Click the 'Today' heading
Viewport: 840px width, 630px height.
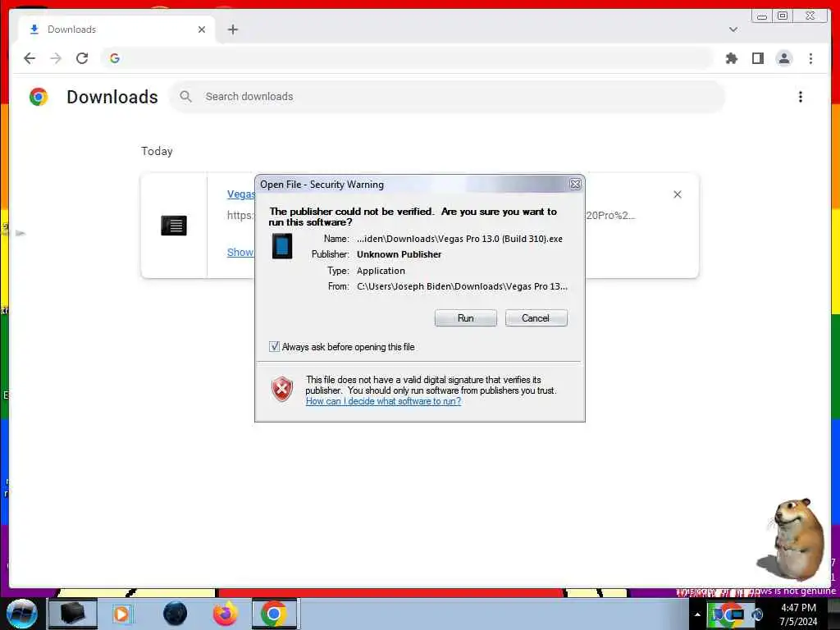(157, 152)
